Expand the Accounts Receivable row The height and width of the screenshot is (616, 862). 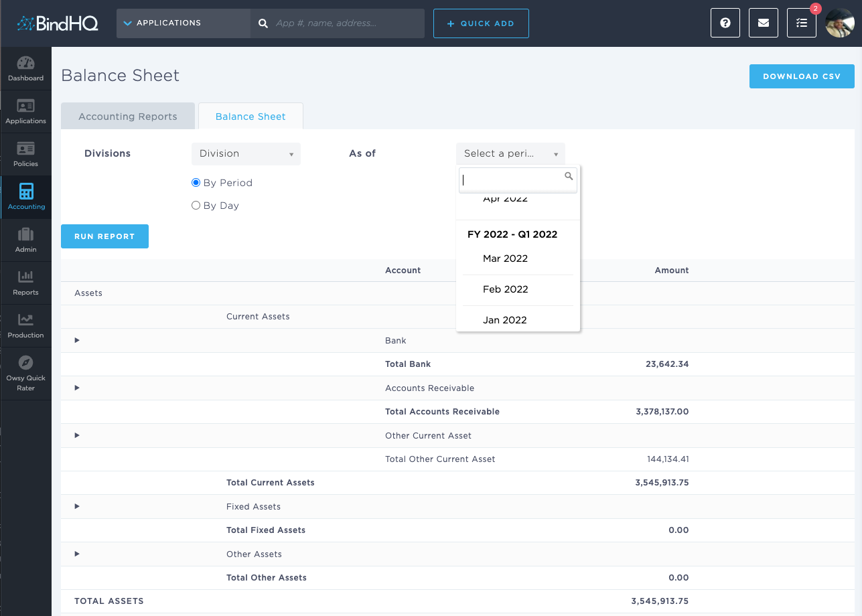pyautogui.click(x=77, y=388)
